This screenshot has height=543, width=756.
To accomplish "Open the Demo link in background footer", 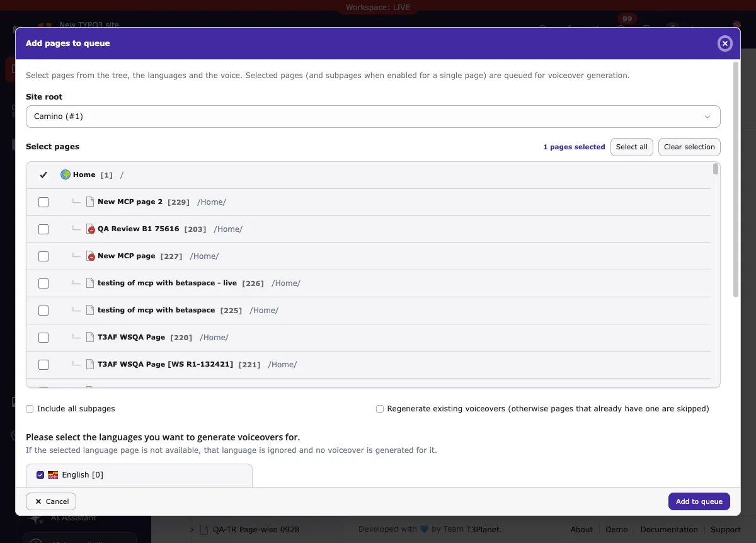I will pos(616,530).
